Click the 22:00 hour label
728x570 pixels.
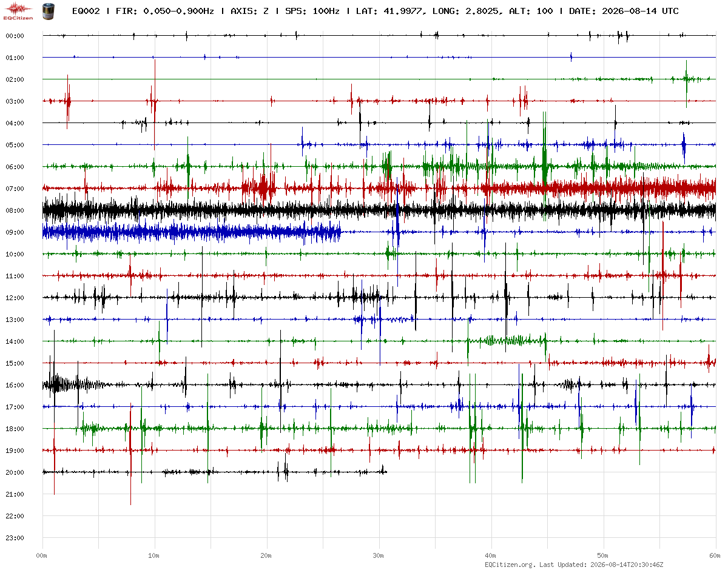click(15, 516)
